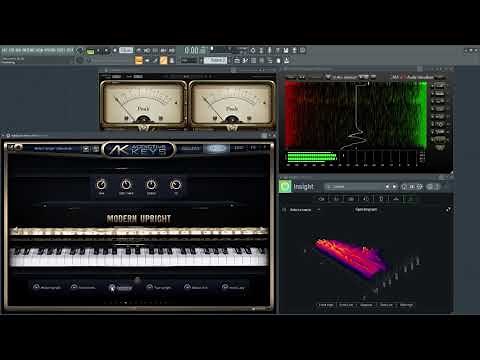Click the middle button below the 3D spectrogram

(366, 305)
